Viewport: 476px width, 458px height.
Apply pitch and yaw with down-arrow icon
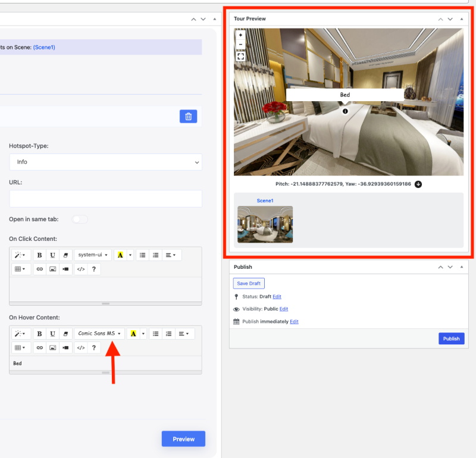click(418, 184)
